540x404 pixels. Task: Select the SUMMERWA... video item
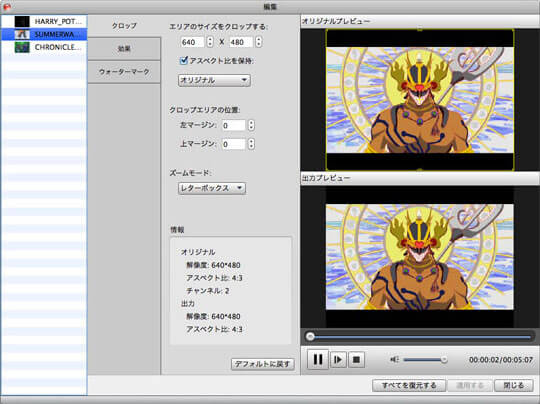44,34
